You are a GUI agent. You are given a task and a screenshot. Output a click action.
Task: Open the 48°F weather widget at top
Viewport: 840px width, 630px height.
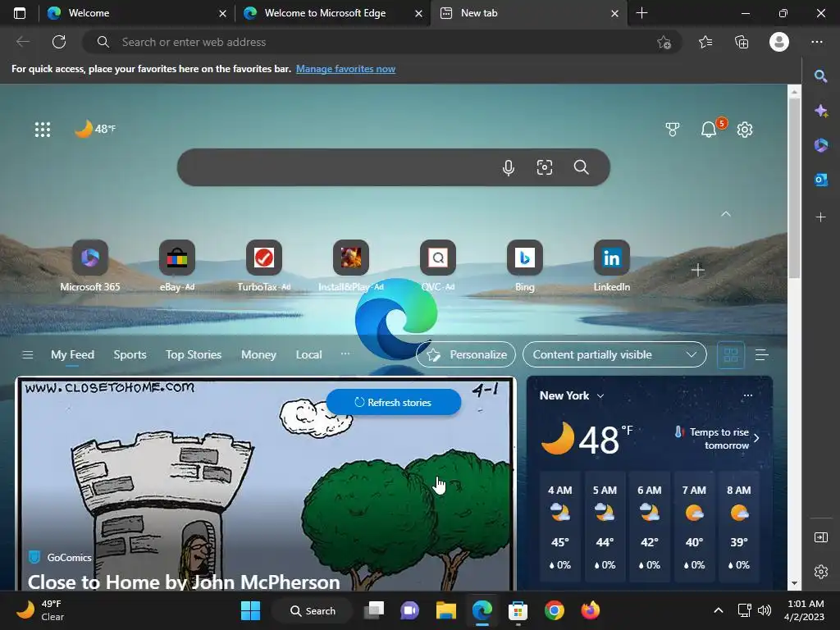pyautogui.click(x=95, y=129)
